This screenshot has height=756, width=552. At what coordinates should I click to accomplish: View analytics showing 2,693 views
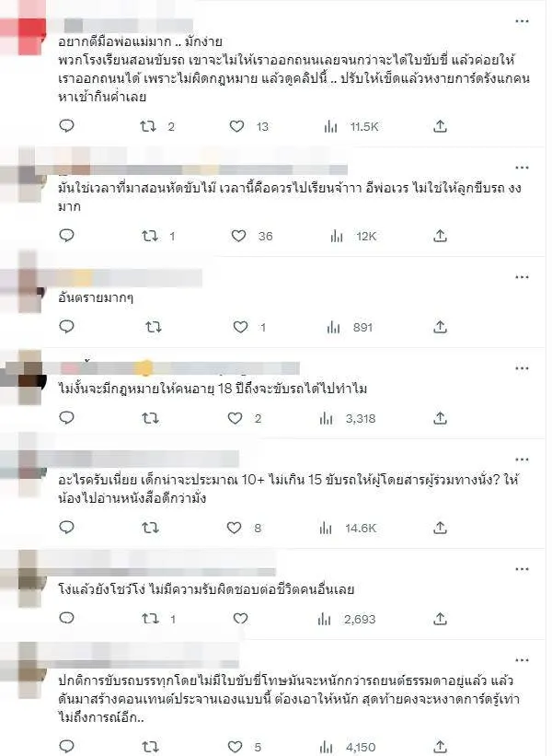point(347,619)
